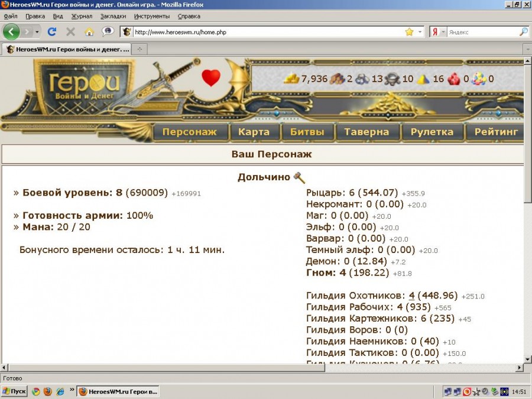
Task: Launch Internet Explorer from quick launch
Action: tap(60, 391)
